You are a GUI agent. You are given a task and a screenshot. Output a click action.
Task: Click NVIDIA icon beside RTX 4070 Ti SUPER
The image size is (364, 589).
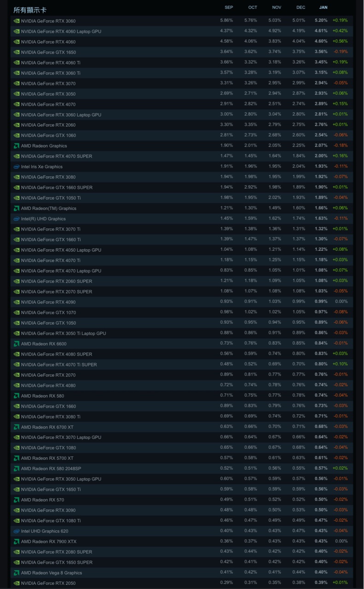point(17,364)
